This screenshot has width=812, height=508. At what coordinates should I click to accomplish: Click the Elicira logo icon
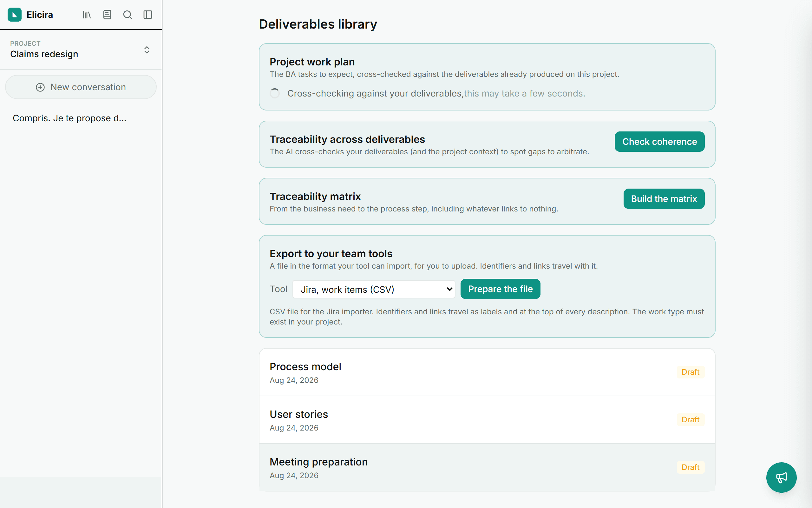[x=14, y=15]
